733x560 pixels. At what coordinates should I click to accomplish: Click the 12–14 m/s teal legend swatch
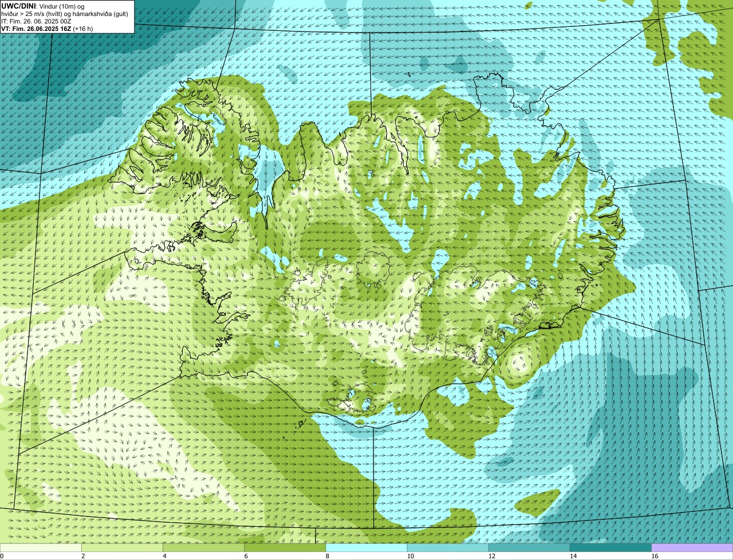click(x=529, y=547)
